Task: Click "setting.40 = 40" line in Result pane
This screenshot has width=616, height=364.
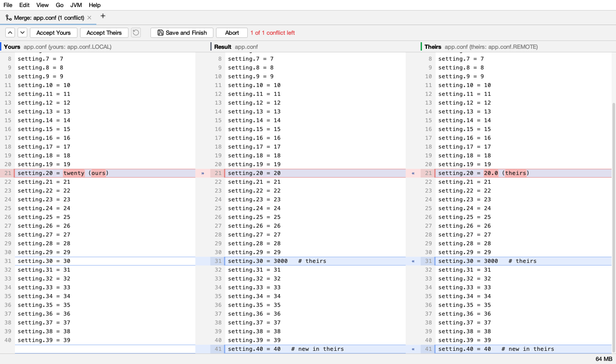Action: coord(286,349)
